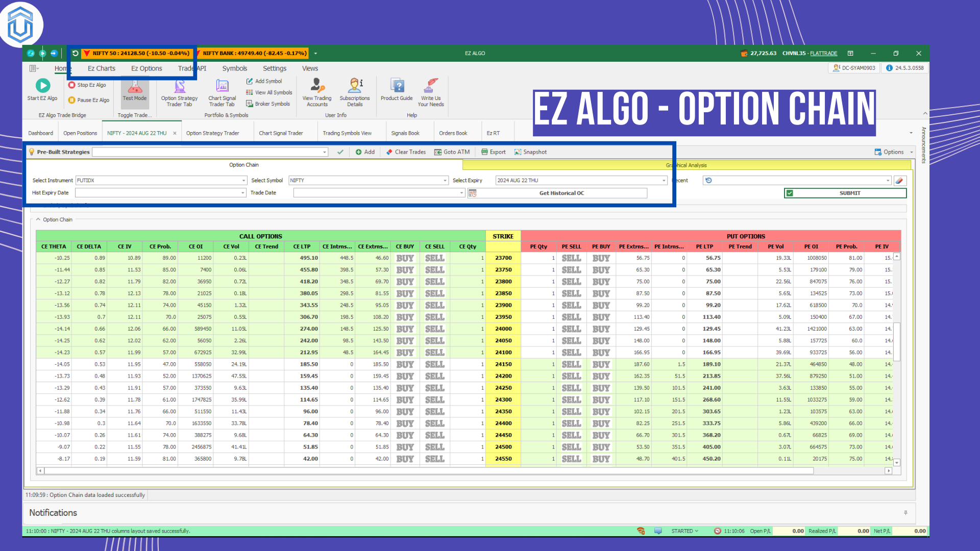Click the Start EZ Algo play icon
Image resolution: width=980 pixels, height=551 pixels.
coord(42,85)
